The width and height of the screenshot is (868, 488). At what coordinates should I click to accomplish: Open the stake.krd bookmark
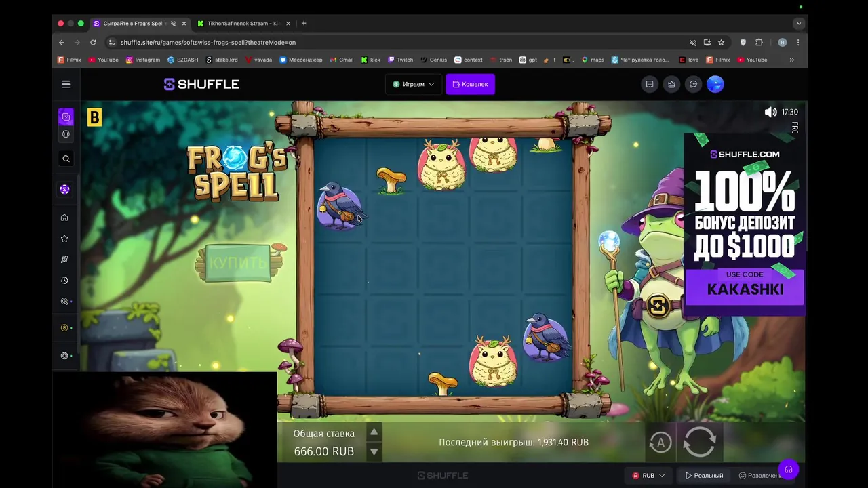click(x=222, y=60)
